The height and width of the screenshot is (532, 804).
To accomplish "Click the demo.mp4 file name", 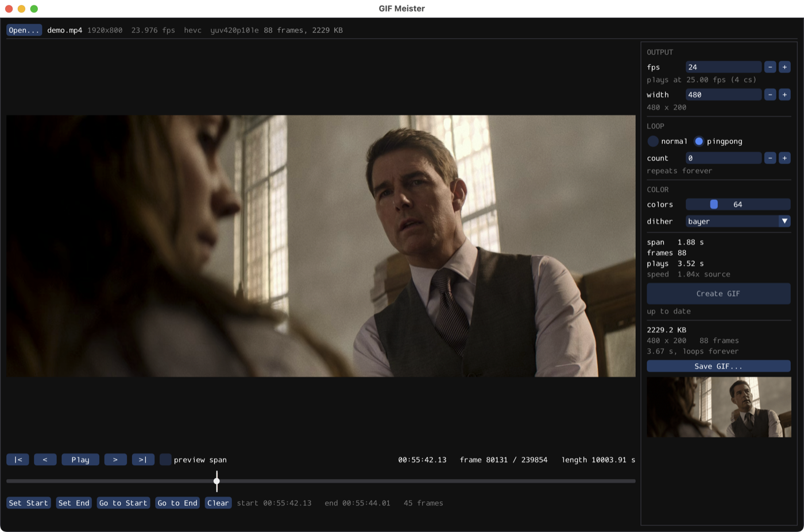I will coord(65,30).
